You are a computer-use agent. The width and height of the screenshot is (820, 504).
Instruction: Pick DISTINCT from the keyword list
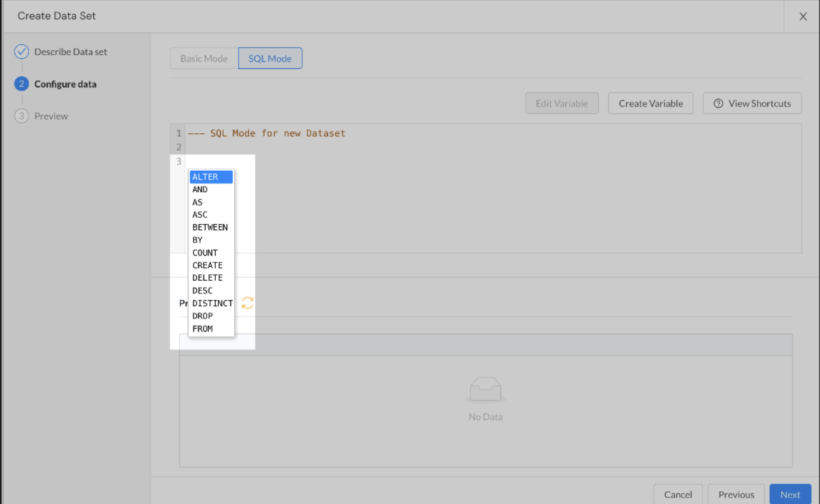click(211, 303)
